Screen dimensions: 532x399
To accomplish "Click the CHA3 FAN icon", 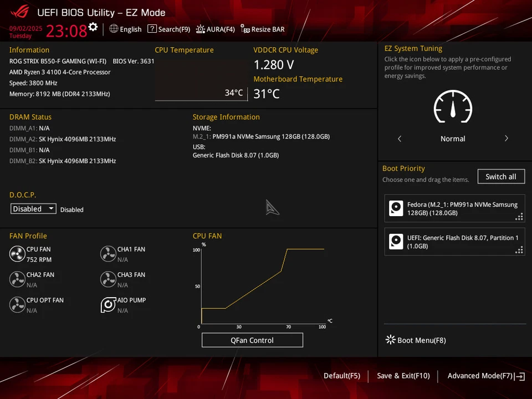I will [x=108, y=279].
